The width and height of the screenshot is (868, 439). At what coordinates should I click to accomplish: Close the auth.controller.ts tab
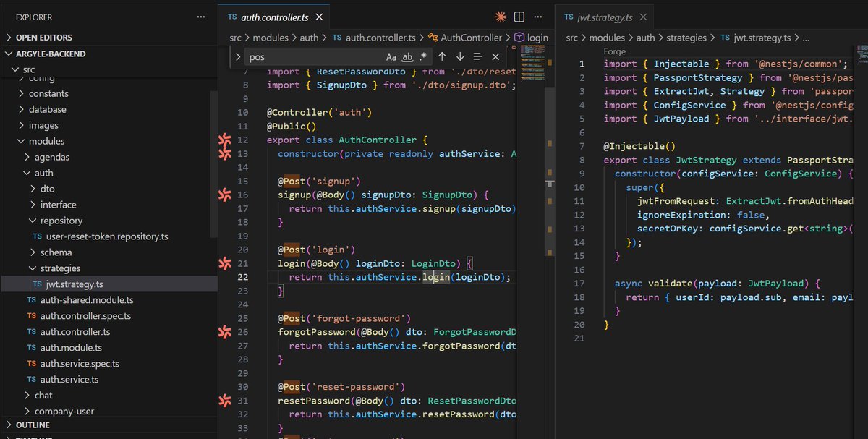[319, 17]
